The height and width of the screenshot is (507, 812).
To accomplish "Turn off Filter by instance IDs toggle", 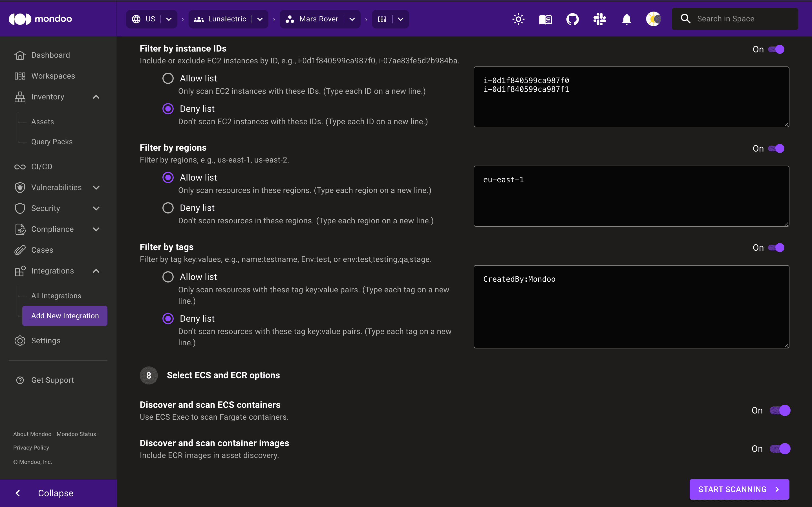I will [776, 49].
